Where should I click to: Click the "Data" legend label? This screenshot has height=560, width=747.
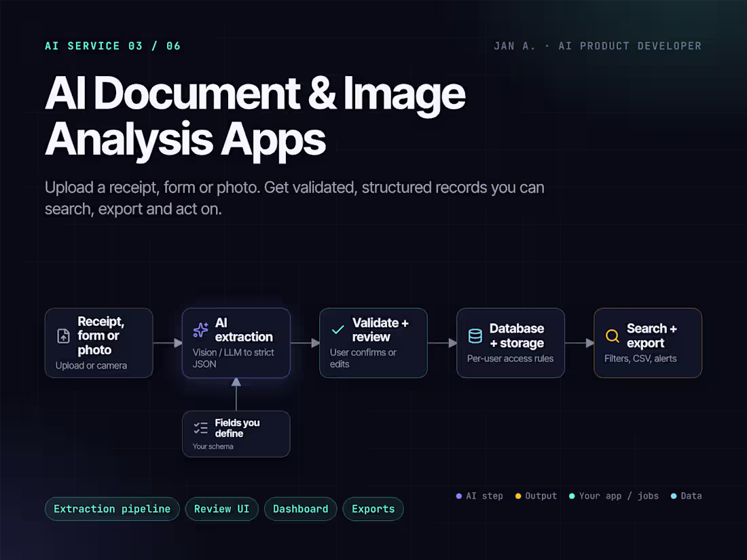point(691,496)
